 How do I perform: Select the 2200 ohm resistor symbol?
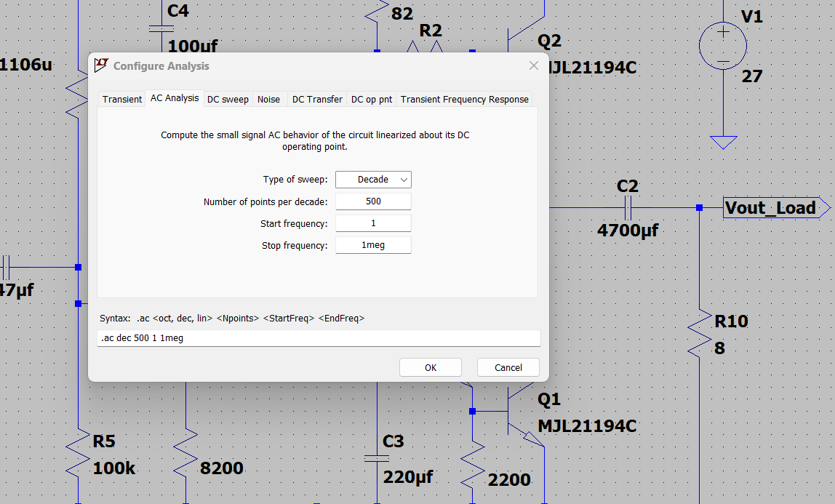pos(472,463)
